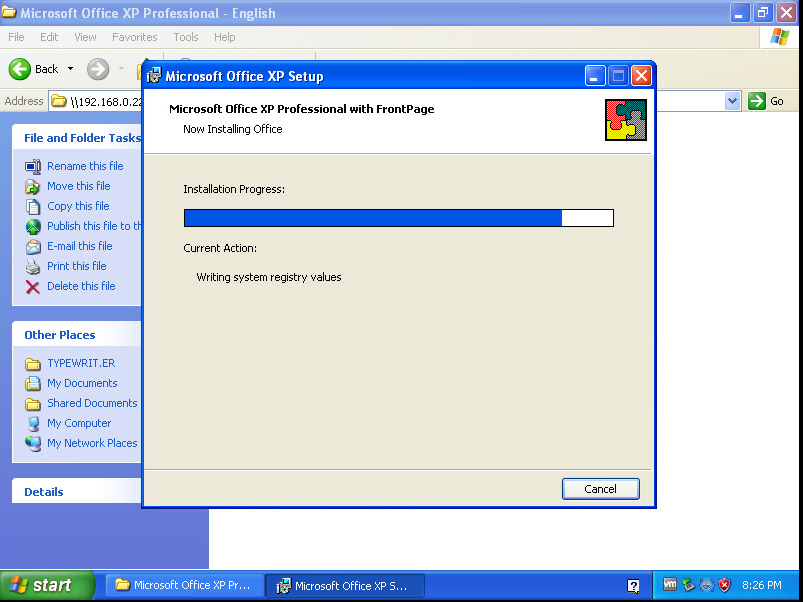Click the Shared Documents folder icon
803x602 pixels.
tap(33, 404)
